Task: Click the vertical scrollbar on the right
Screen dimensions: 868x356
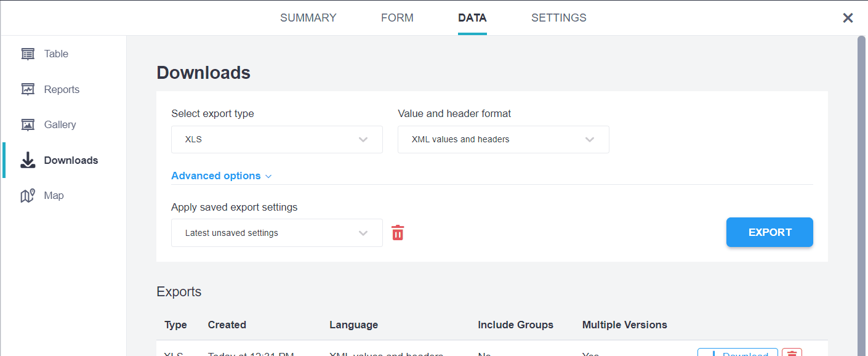Action: point(861,185)
